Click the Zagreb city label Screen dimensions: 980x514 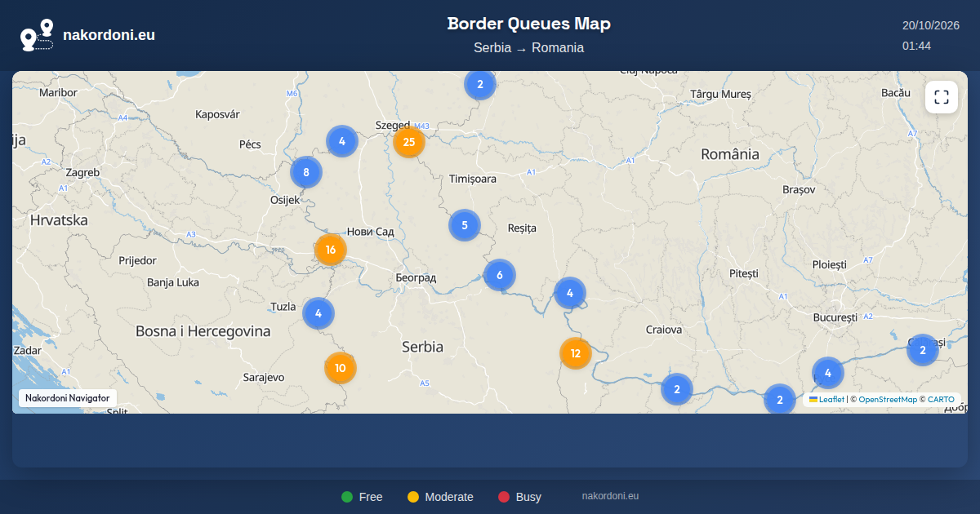point(82,173)
